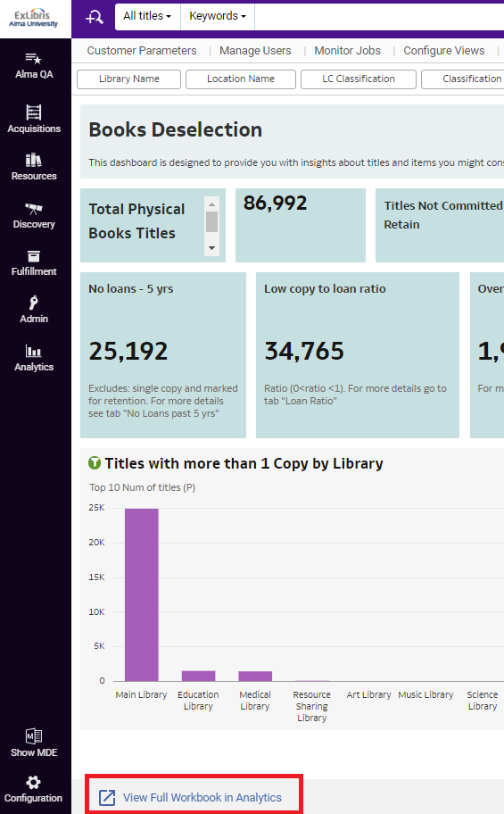Screen dimensions: 504x814
Task: Click scroll-down arrow in Total Physical Books tile
Action: click(211, 248)
